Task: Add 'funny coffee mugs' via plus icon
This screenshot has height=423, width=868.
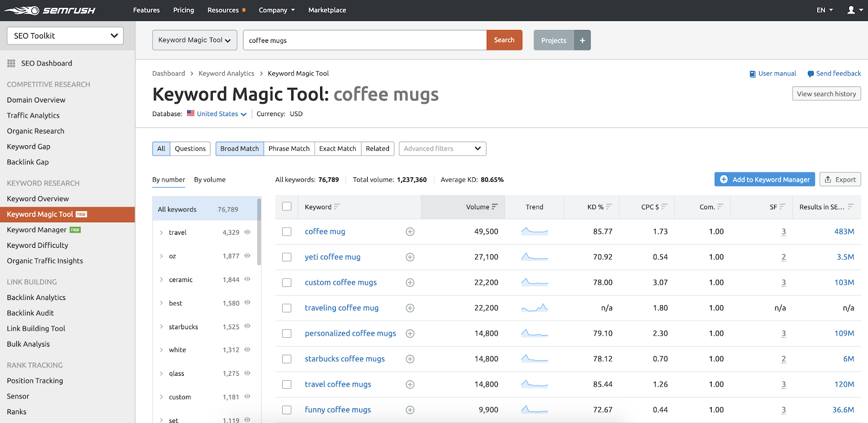Action: click(x=410, y=410)
